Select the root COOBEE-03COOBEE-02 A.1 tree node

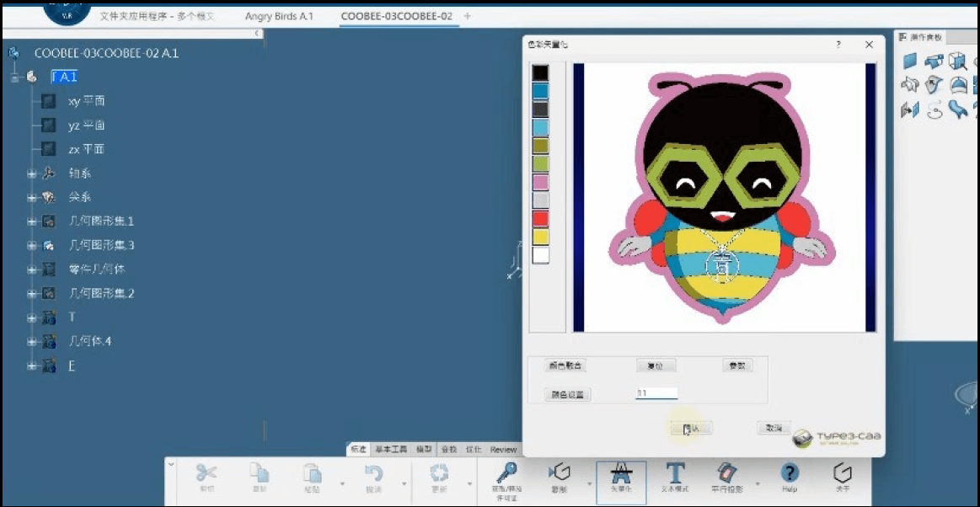pos(106,53)
